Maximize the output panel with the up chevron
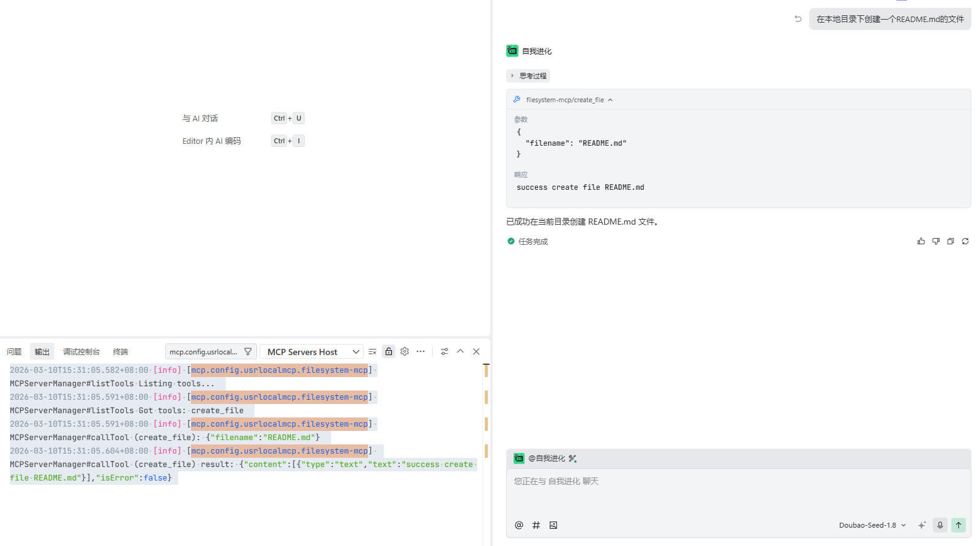Screen dimensions: 980x546 [460, 351]
